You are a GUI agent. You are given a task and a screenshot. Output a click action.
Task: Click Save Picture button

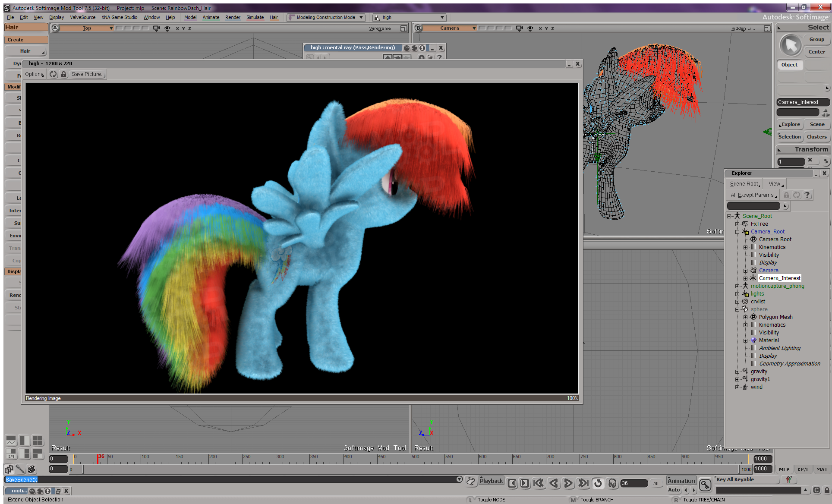[x=87, y=74]
